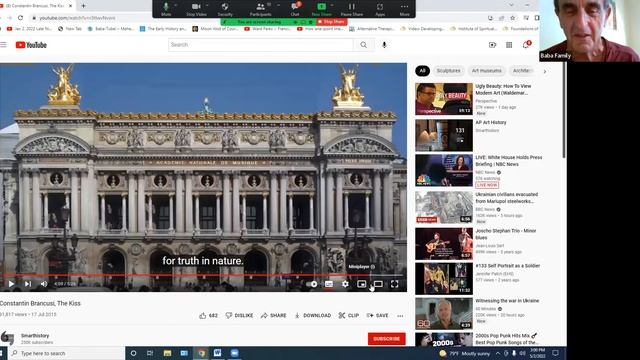Viewport: 640px width, 360px height.
Task: Click the DISLIKE button
Action: click(x=239, y=316)
